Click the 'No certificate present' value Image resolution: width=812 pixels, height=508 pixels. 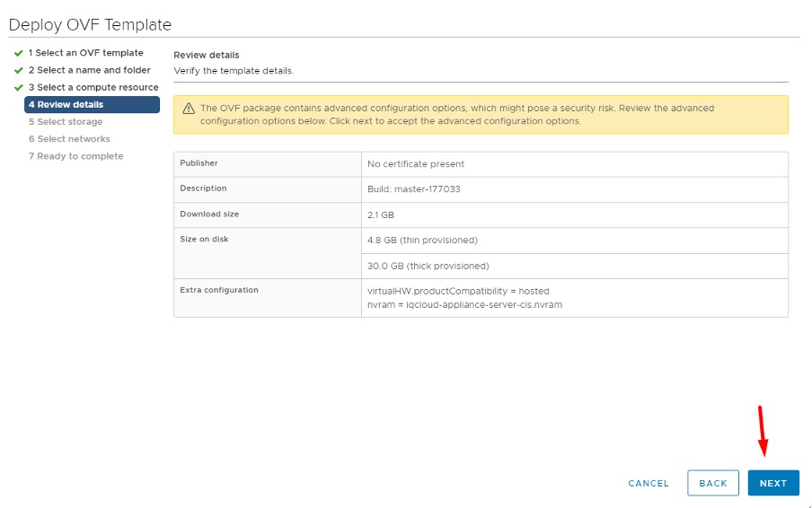pyautogui.click(x=415, y=164)
